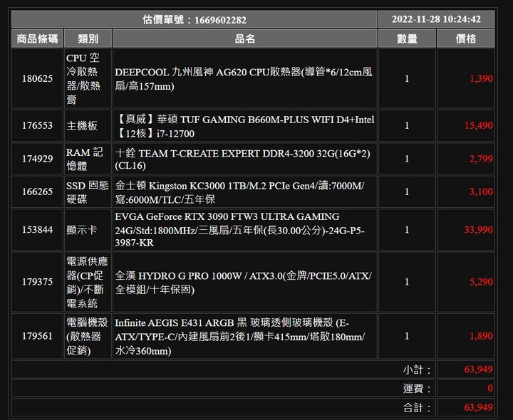Click the SSD 固態硬碟 category cell
The image size is (513, 420).
[87, 192]
